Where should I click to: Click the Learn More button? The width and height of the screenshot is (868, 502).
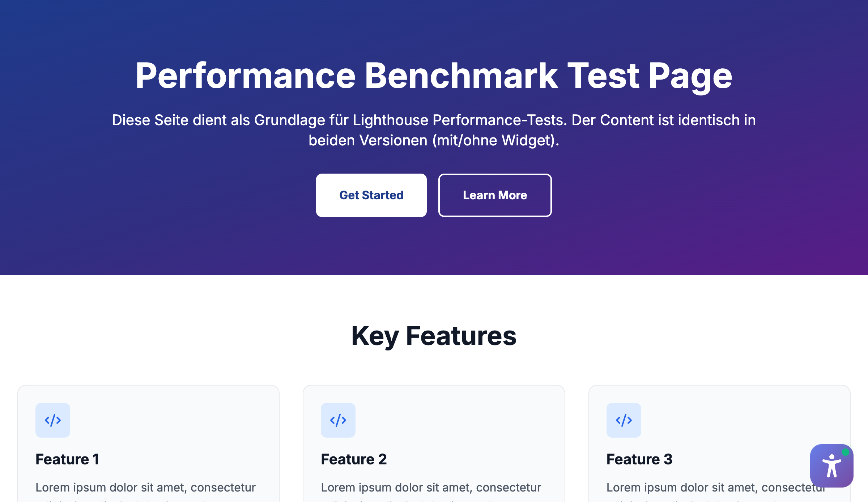(x=495, y=195)
